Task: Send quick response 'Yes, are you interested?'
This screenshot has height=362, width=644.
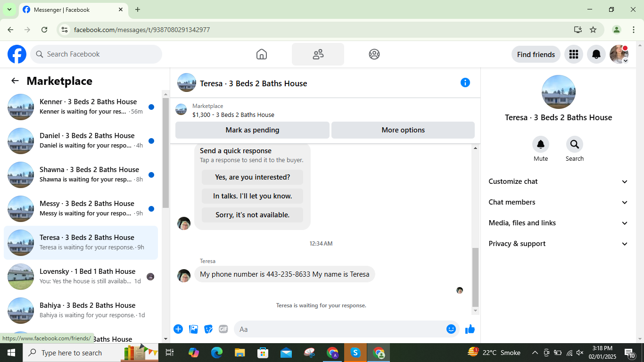Action: [x=252, y=177]
